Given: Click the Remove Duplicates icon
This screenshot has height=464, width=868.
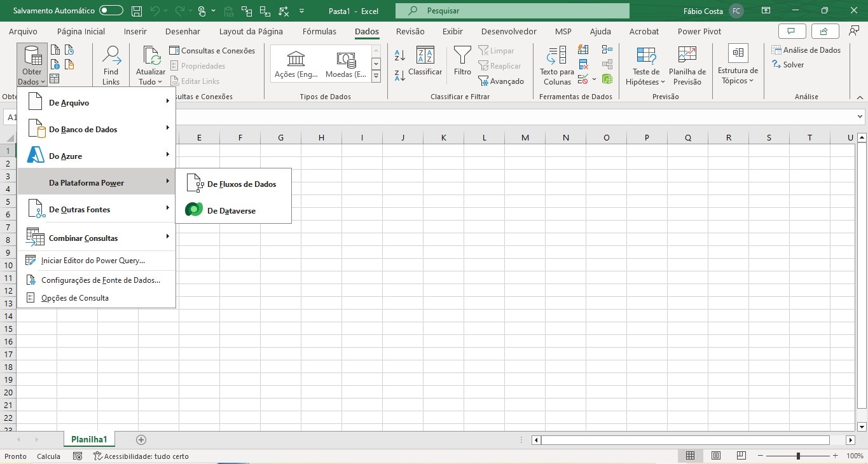Looking at the screenshot, I should click(x=583, y=64).
